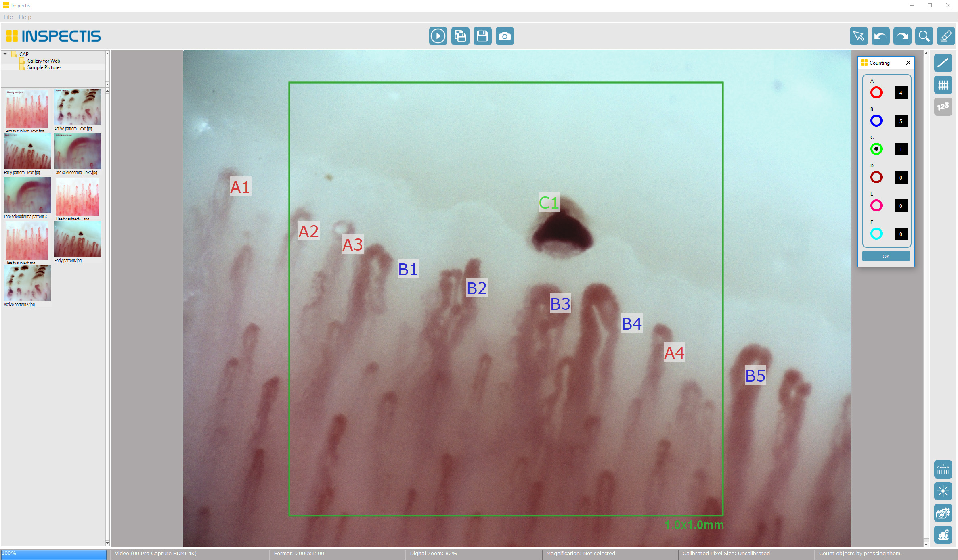Screen dimensions: 958x560
Task: Click the undo arrow tool icon
Action: click(879, 36)
